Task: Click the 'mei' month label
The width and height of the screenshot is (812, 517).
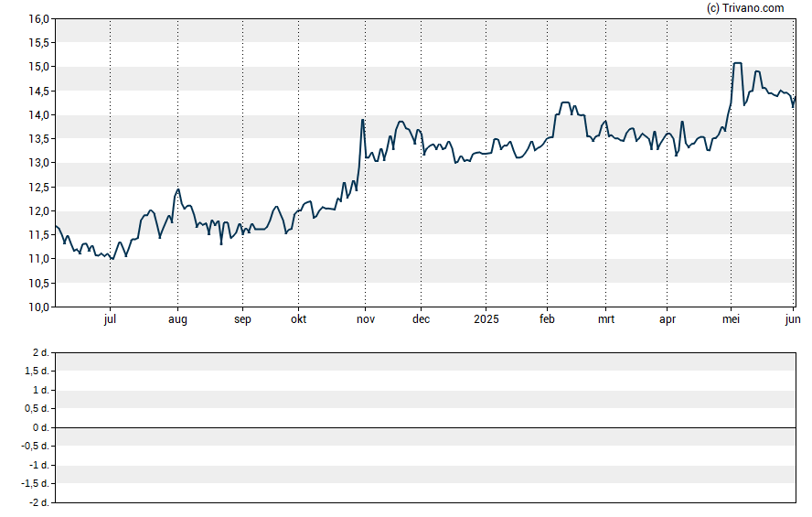Action: click(731, 319)
